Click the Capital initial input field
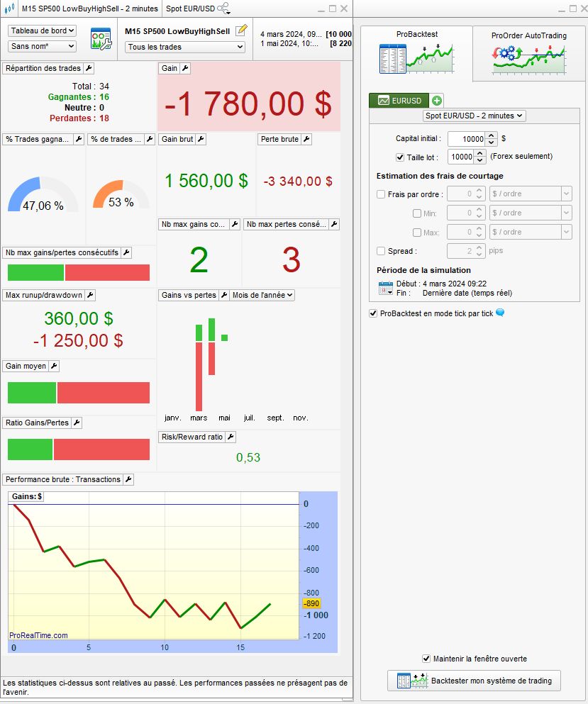The width and height of the screenshot is (588, 704). click(x=467, y=139)
